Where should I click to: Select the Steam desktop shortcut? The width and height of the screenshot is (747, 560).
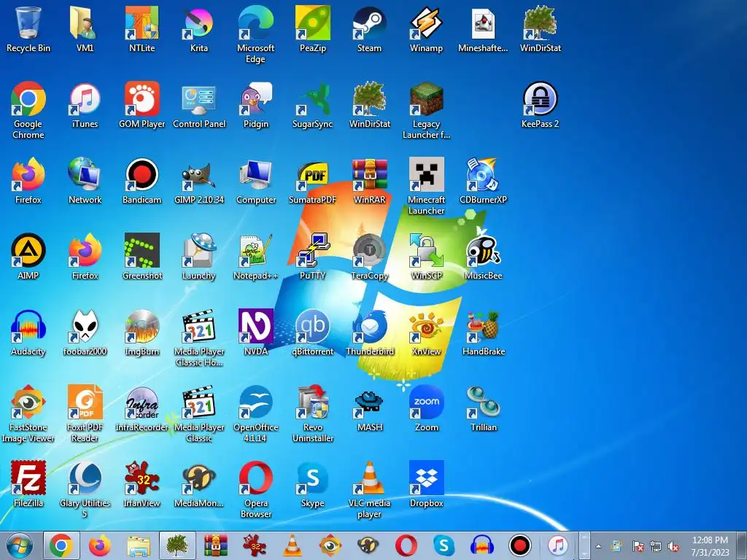click(x=369, y=28)
